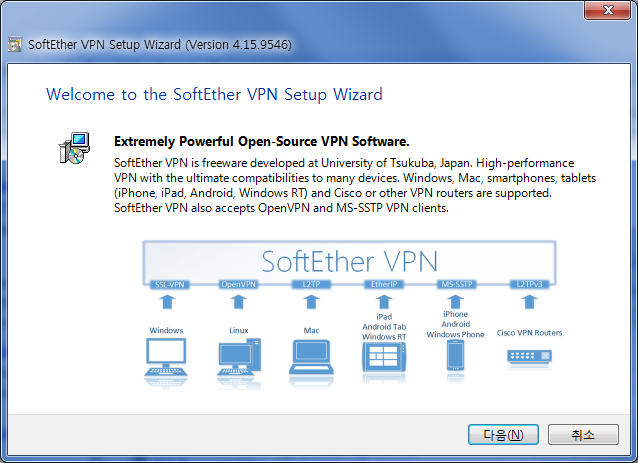Click the arrow below MS-SSTP label
This screenshot has height=463, width=638.
coord(455,302)
